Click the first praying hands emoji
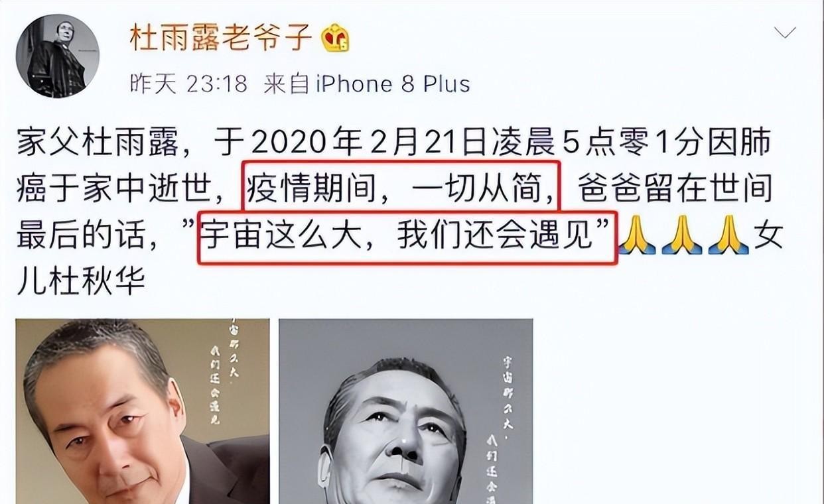 coord(637,237)
